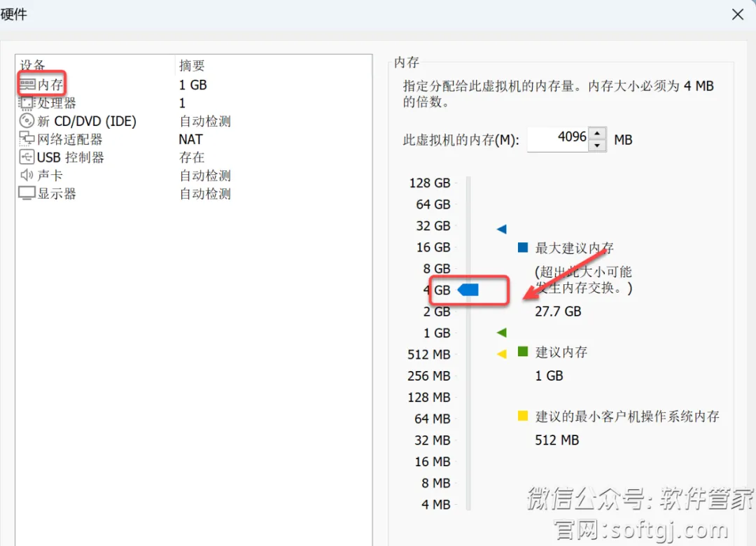Image resolution: width=756 pixels, height=546 pixels.
Task: Click the 1 GB summary for 内存
Action: pyautogui.click(x=193, y=85)
